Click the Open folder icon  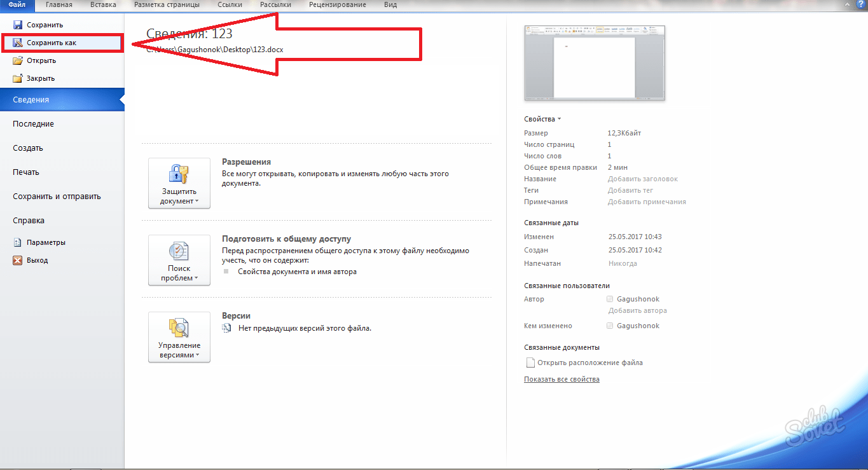(x=18, y=60)
